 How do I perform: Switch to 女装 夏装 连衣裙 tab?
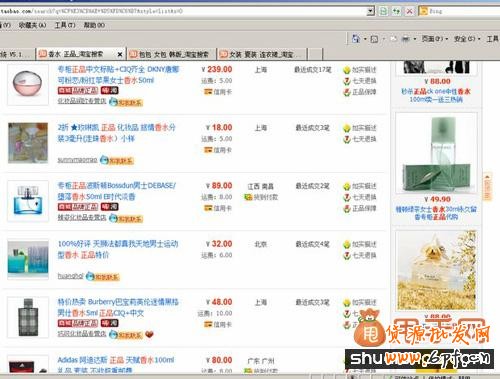click(x=262, y=54)
